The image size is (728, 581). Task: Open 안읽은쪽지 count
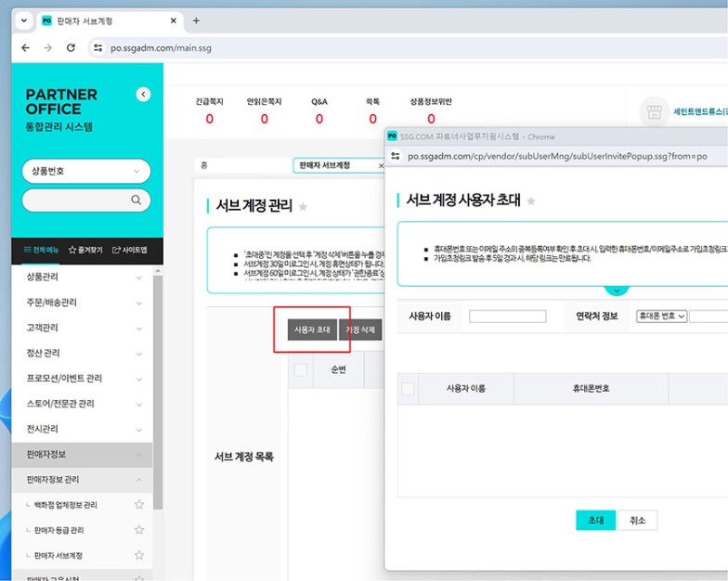pyautogui.click(x=264, y=119)
